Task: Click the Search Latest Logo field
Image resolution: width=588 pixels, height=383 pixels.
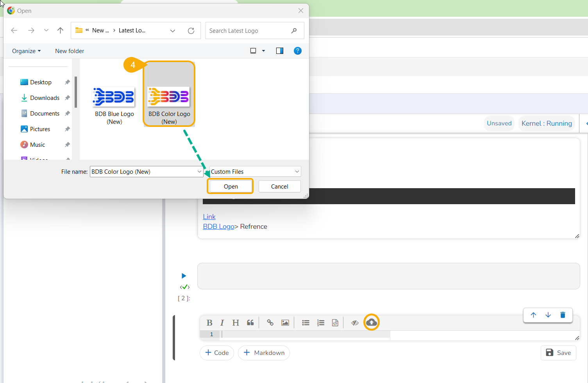Action: [x=255, y=30]
